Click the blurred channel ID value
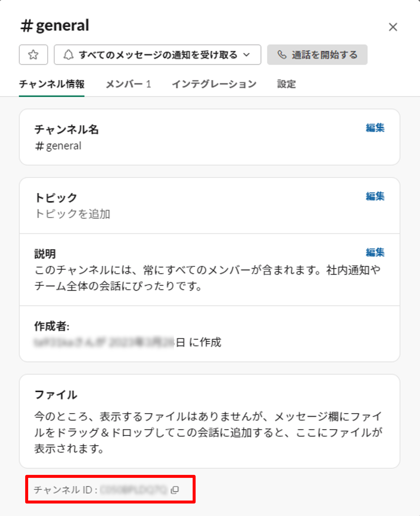Screen dimensions: 420x516 coord(134,490)
